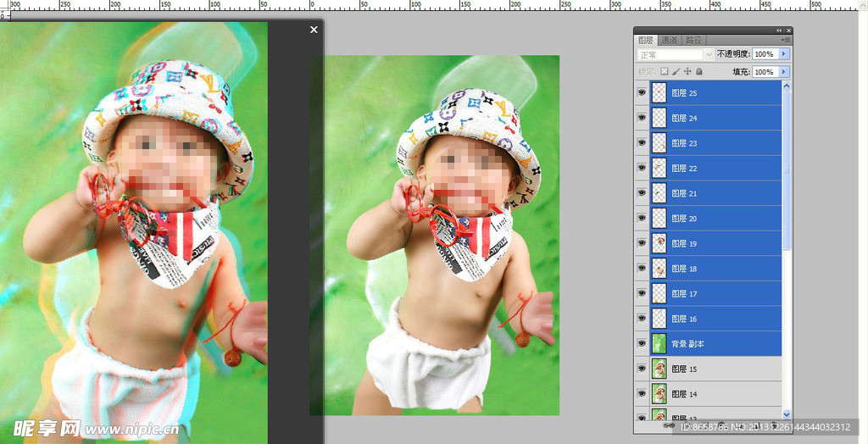Switch to the 通道 channels tab
Screen dimensions: 868x444
[670, 40]
